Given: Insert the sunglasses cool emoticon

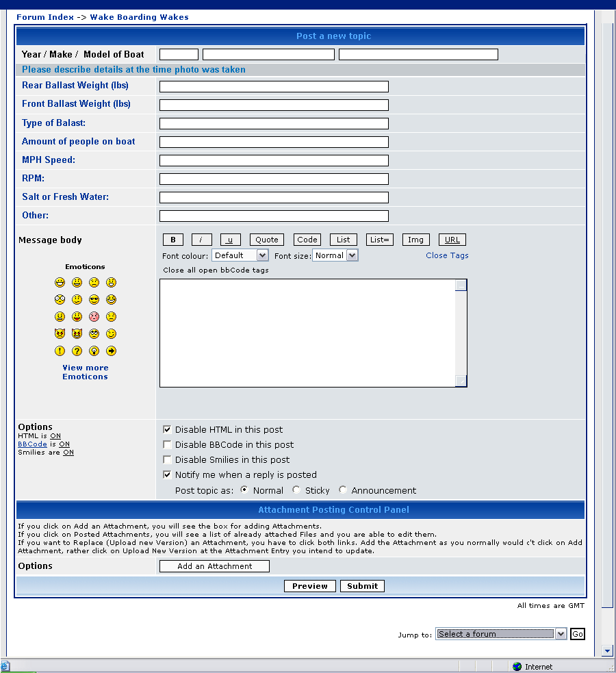Looking at the screenshot, I should point(94,299).
